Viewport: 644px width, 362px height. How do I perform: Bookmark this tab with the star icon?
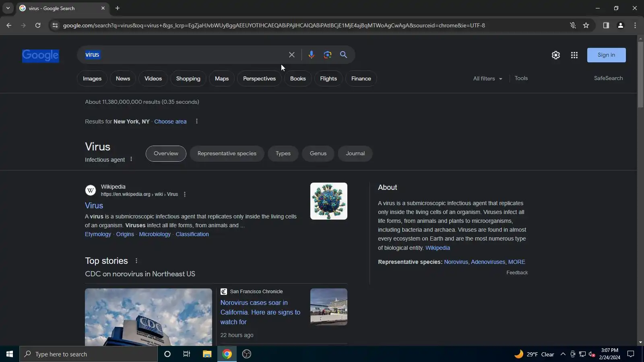tap(586, 25)
